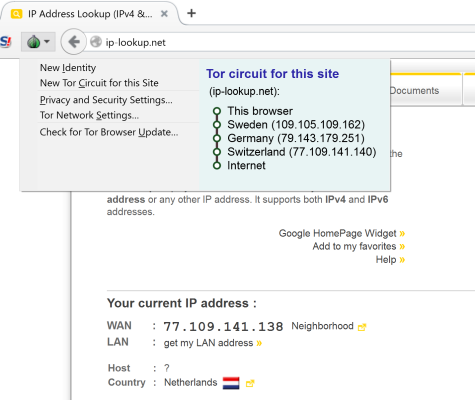This screenshot has width=475, height=400.
Task: Click the Netherlands flag icon
Action: pyautogui.click(x=231, y=383)
